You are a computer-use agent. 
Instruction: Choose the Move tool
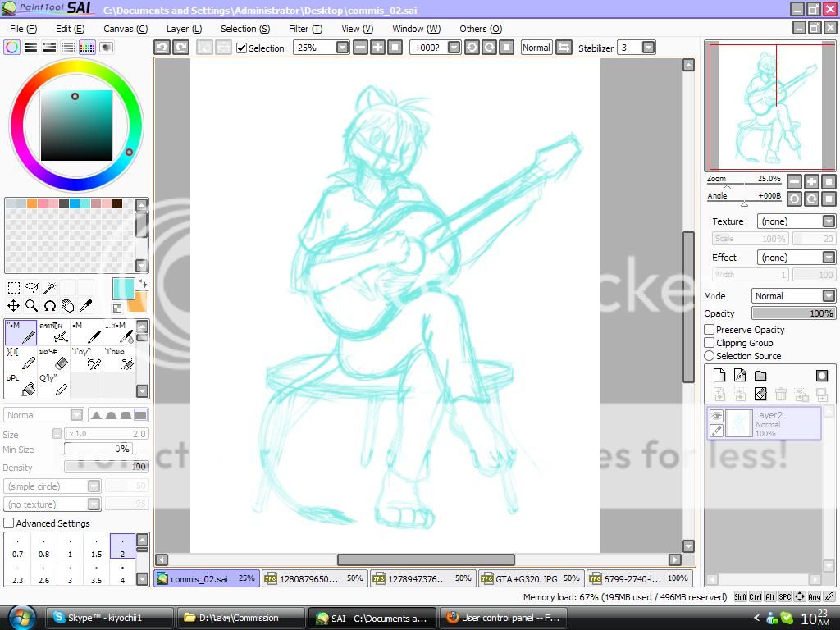[x=14, y=306]
